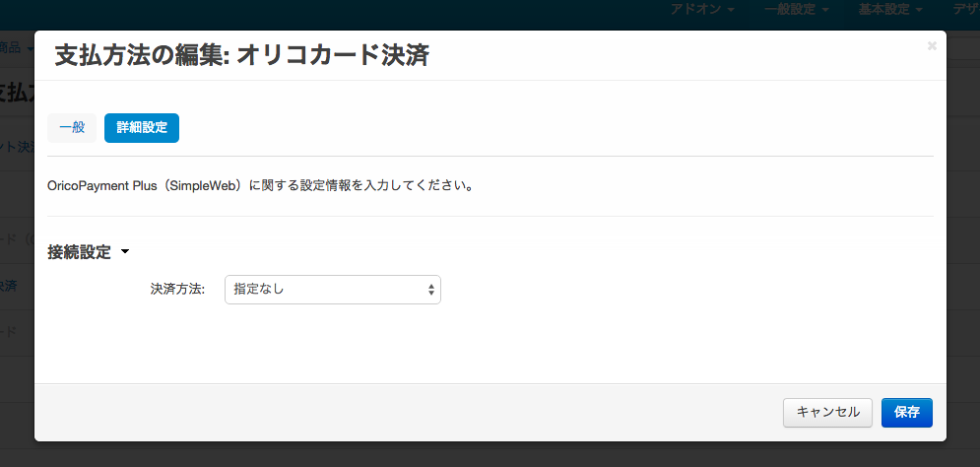Switch to the 一般 tab
Image resolution: width=980 pixels, height=467 pixels.
click(x=72, y=128)
